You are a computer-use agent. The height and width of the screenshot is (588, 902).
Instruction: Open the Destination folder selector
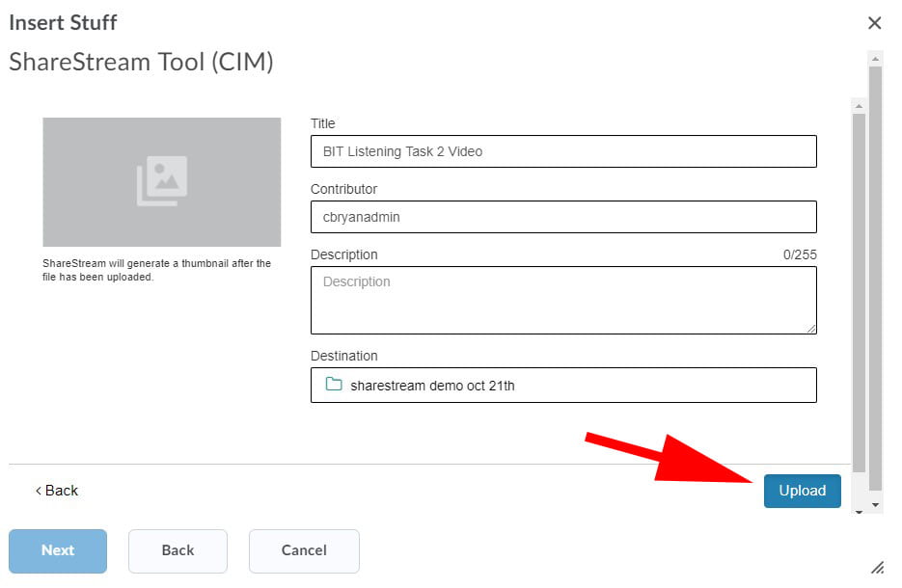pos(563,386)
